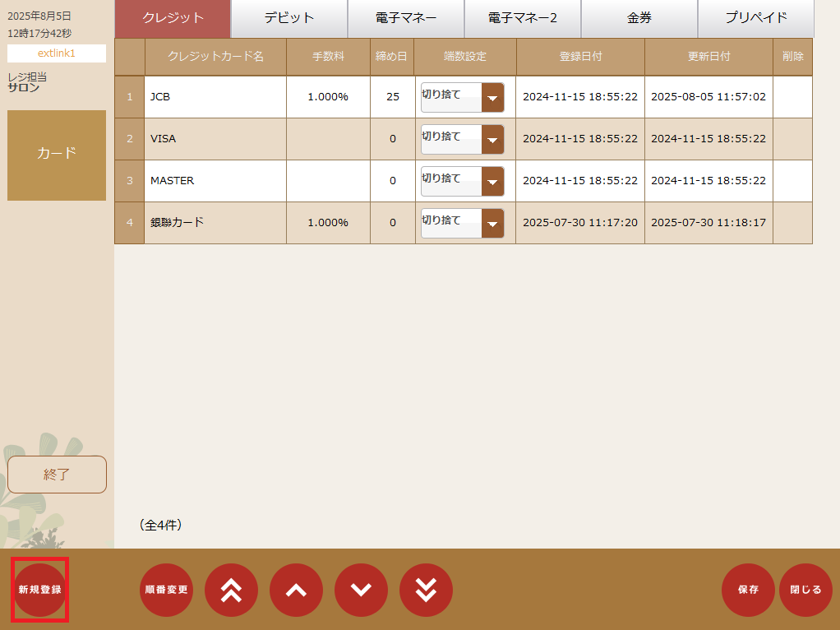Expand the rounding dropdown for 銀聯カード

coord(492,223)
